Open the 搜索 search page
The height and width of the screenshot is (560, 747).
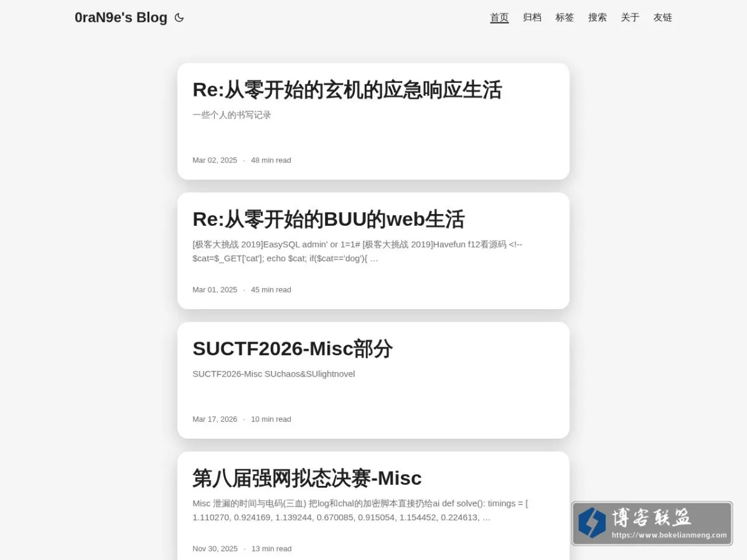coord(598,17)
